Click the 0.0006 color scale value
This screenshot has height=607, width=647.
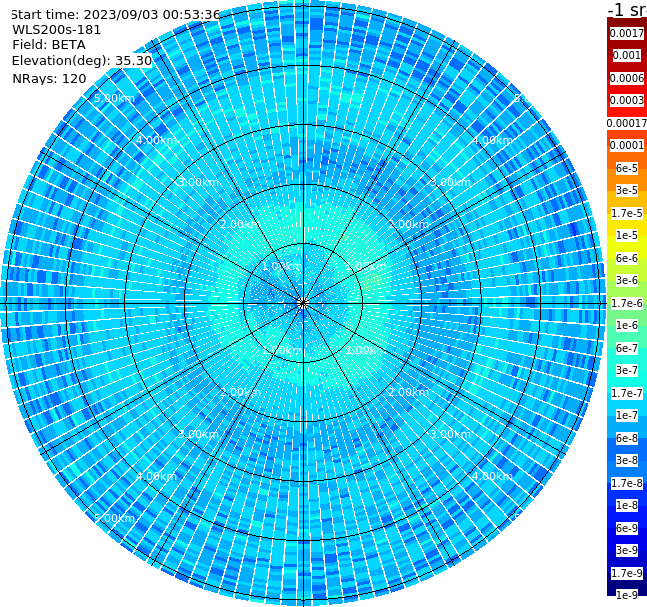627,78
